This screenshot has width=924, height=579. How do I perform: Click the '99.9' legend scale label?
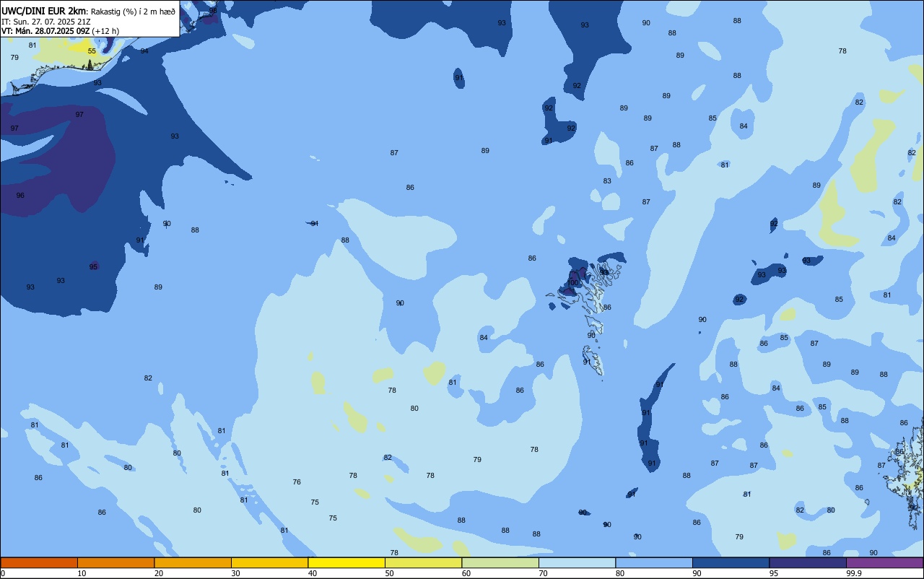coord(854,573)
